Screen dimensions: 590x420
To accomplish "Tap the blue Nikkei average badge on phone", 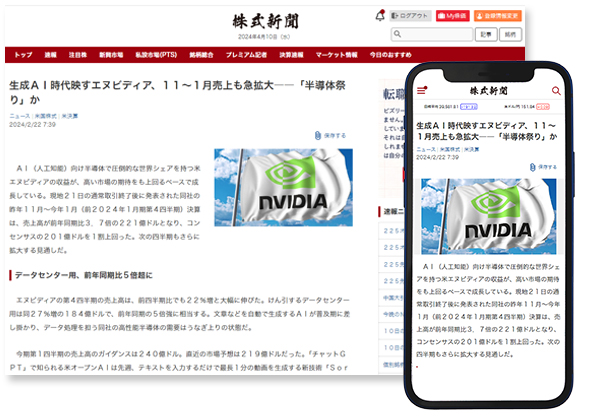I will (468, 107).
